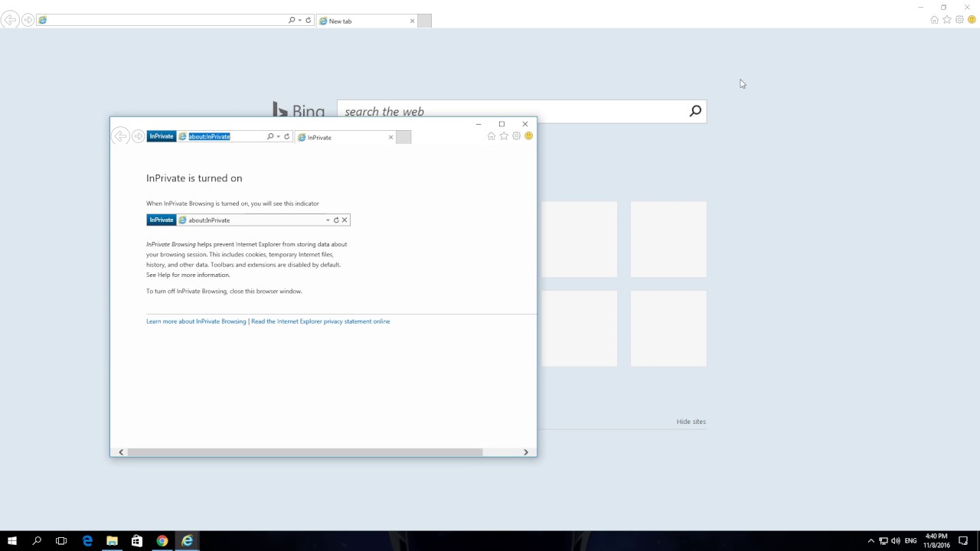Screen dimensions: 980x551
Task: Click the Bing search magnifier button
Action: pos(695,111)
